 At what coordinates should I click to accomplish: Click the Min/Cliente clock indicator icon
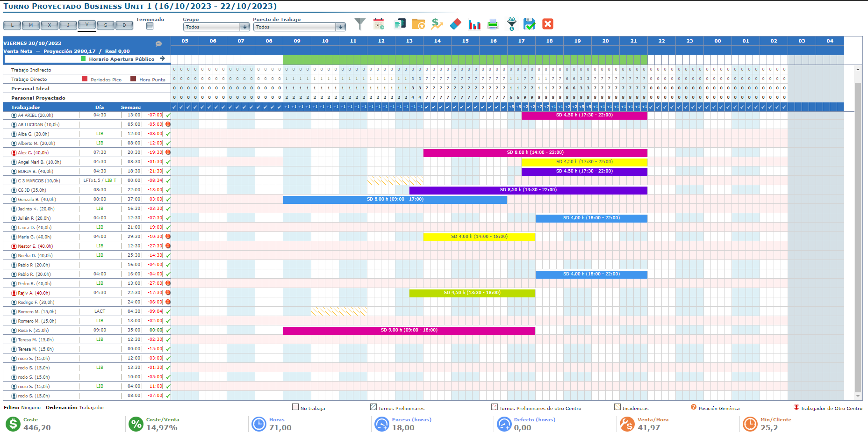750,424
